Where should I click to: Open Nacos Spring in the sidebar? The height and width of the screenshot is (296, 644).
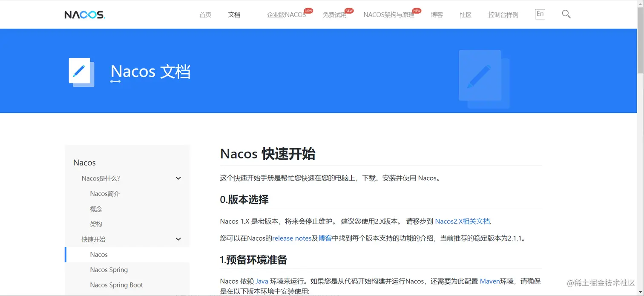pos(109,270)
